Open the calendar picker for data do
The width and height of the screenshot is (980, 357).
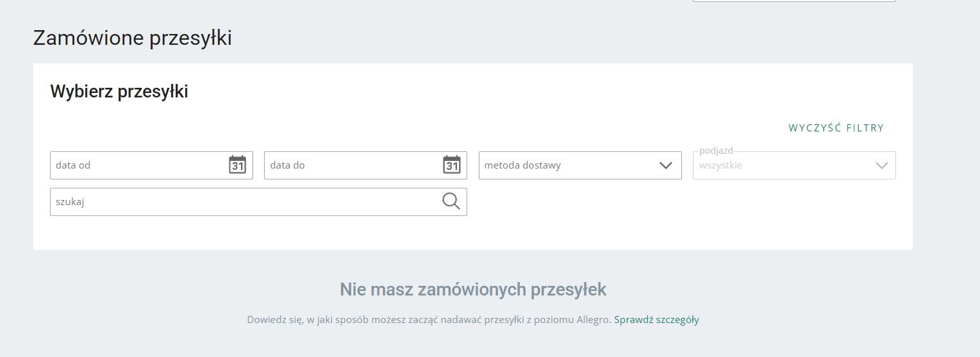[452, 165]
